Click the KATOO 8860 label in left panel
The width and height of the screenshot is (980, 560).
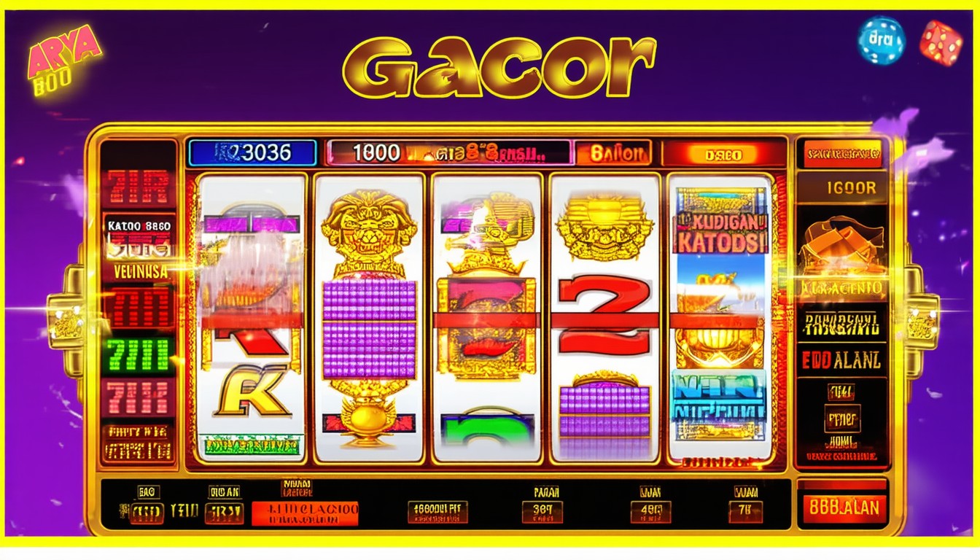(139, 225)
